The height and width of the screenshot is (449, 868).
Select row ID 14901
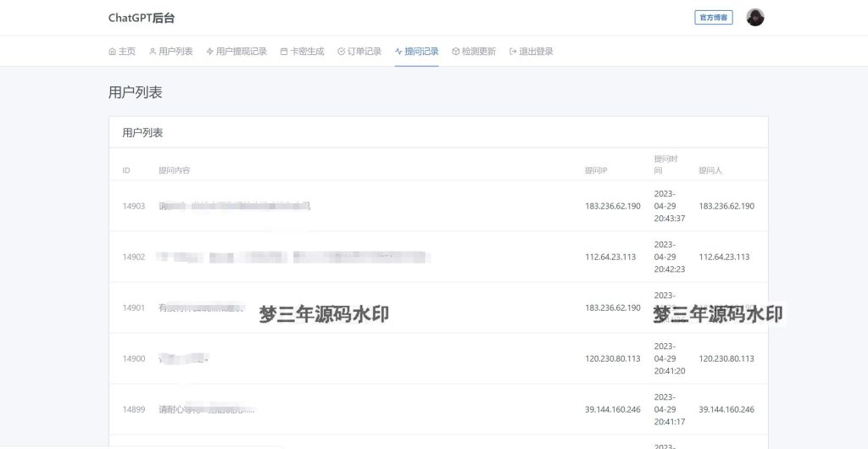133,308
